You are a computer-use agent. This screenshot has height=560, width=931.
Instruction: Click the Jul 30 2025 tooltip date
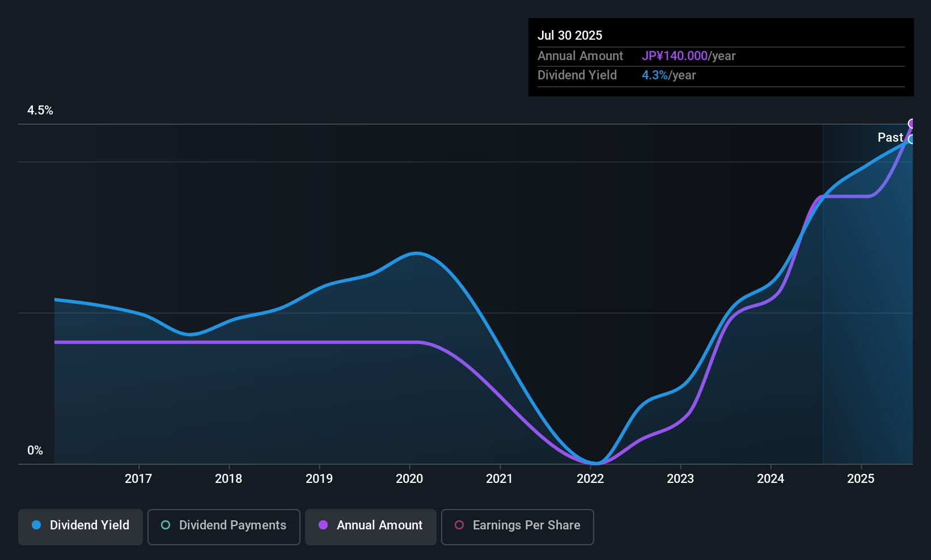[570, 35]
